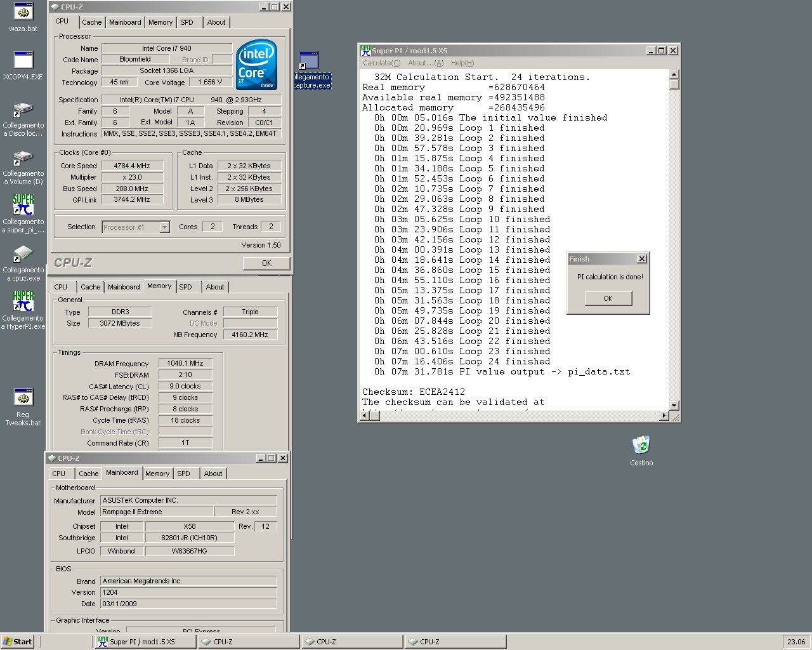The image size is (812, 650).
Task: Select About tab in Mainboard CPU-Z window
Action: click(x=213, y=474)
